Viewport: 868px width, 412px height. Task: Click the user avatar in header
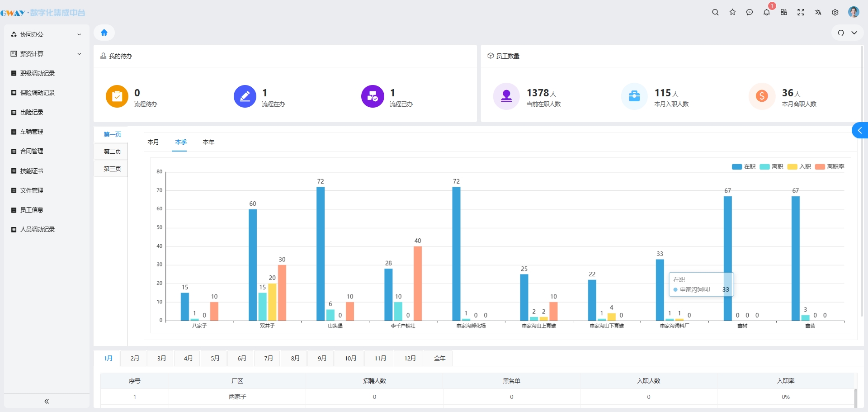pos(854,12)
